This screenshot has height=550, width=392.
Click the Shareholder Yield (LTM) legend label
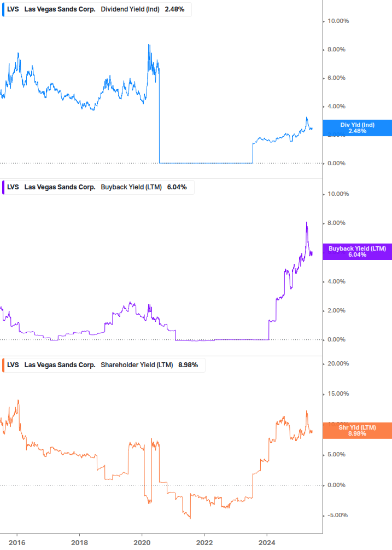point(137,365)
